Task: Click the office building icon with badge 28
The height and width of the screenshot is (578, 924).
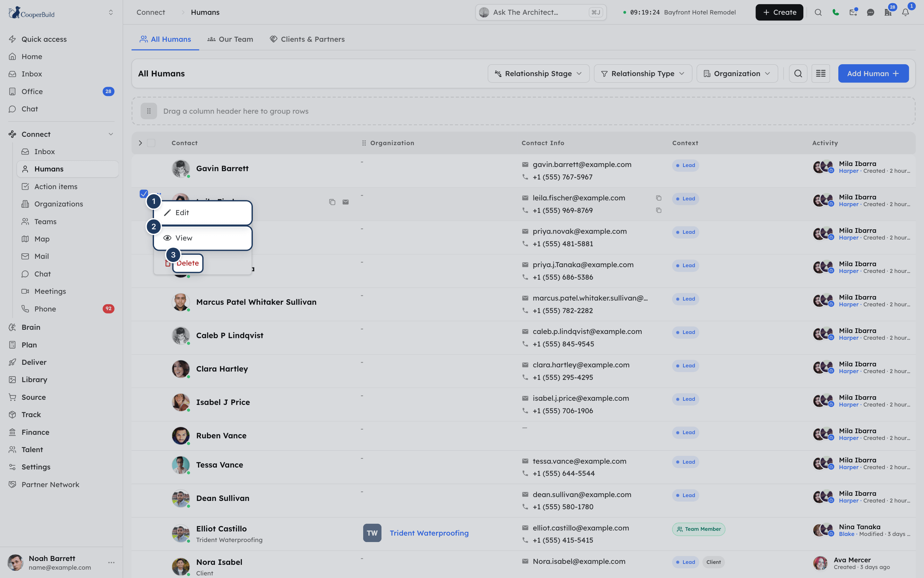Action: [x=888, y=12]
